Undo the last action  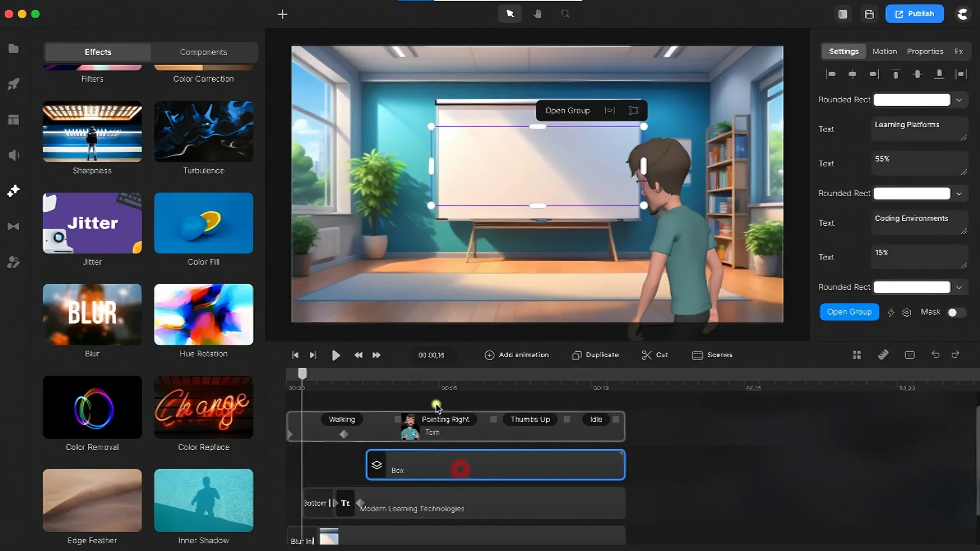tap(935, 354)
